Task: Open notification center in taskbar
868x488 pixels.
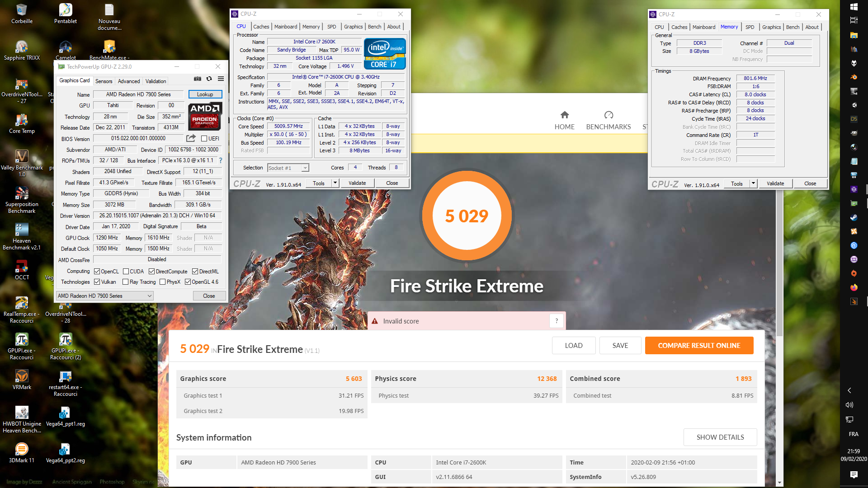Action: (854, 474)
